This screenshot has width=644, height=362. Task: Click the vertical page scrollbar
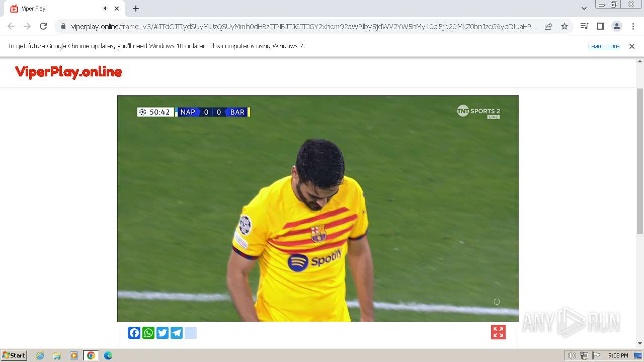[x=640, y=161]
